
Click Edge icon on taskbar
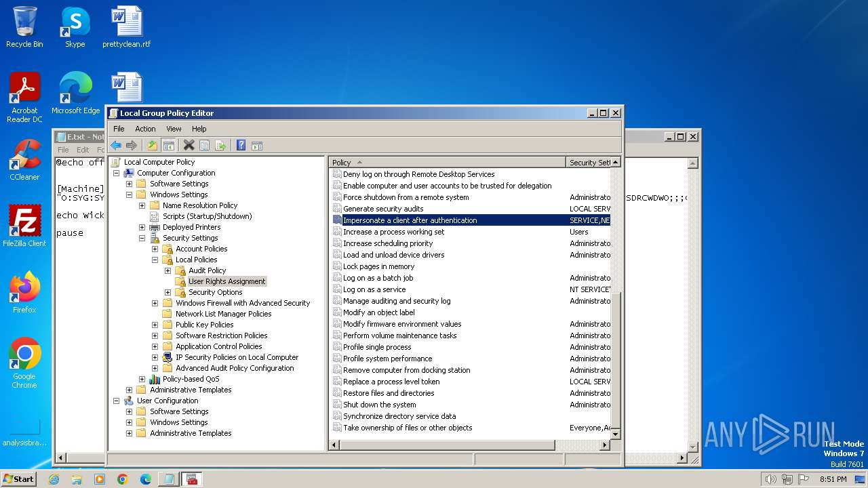145,479
